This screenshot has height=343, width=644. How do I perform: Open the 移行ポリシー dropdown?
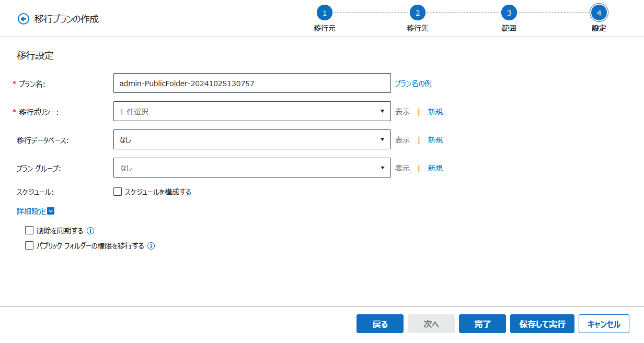[252, 111]
